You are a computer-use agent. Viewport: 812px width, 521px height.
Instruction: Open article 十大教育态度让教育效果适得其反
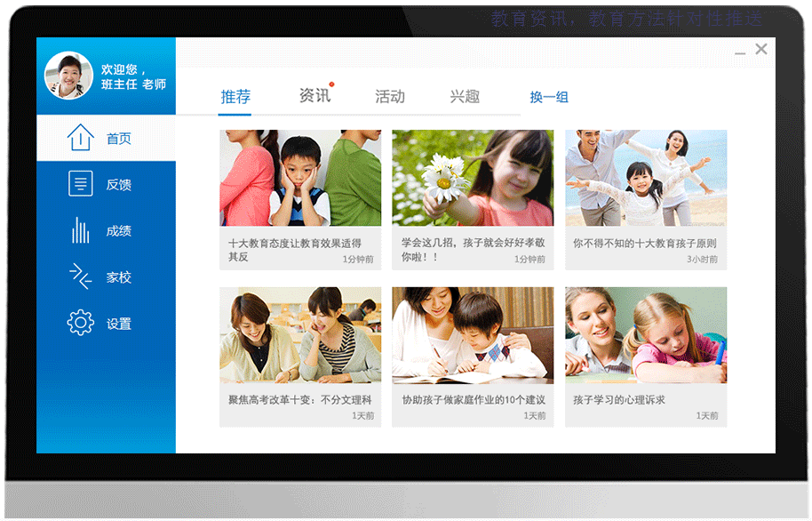[295, 250]
